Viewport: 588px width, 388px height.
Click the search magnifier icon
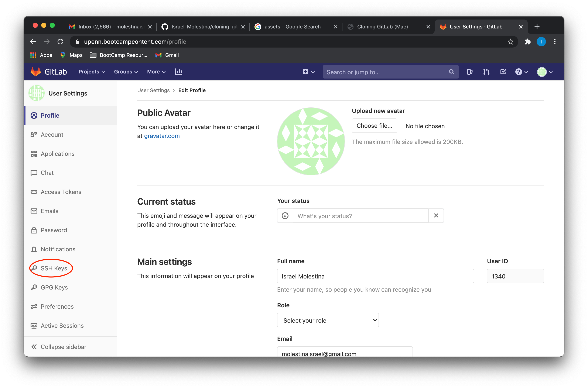click(451, 72)
